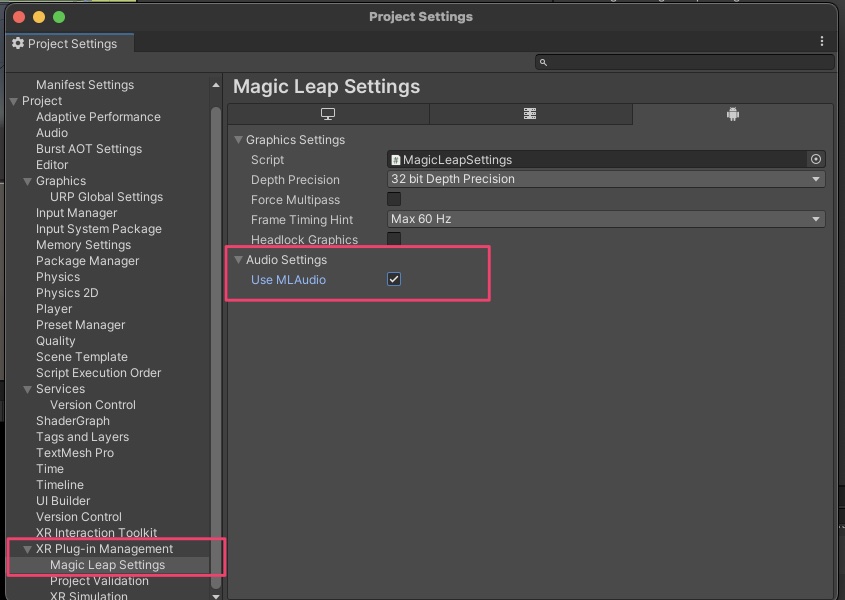Click the search magnifier icon

coord(543,63)
